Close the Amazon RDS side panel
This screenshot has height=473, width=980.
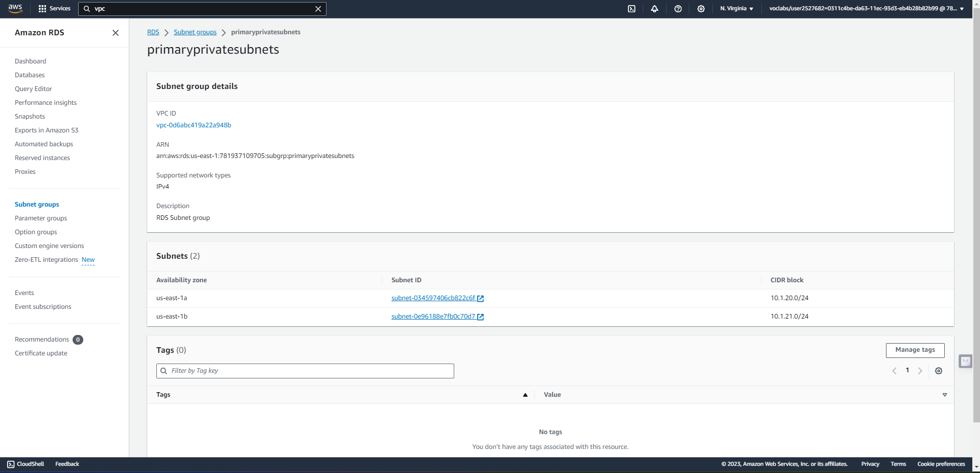[x=115, y=33]
